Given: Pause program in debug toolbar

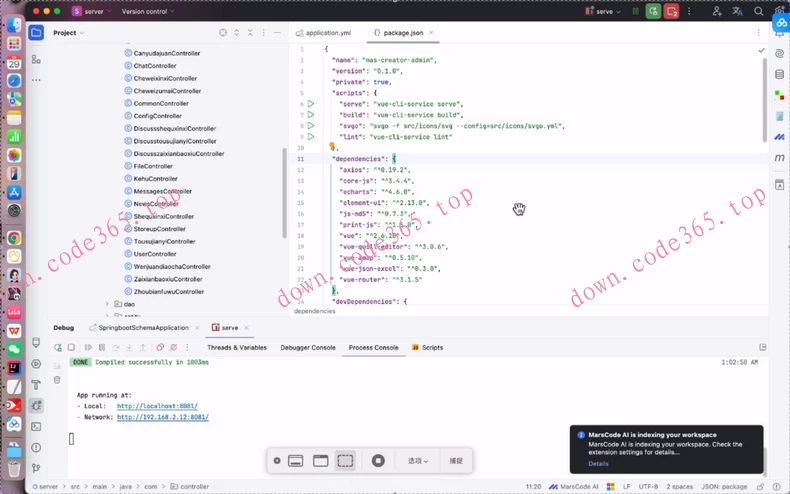Looking at the screenshot, I should [102, 347].
